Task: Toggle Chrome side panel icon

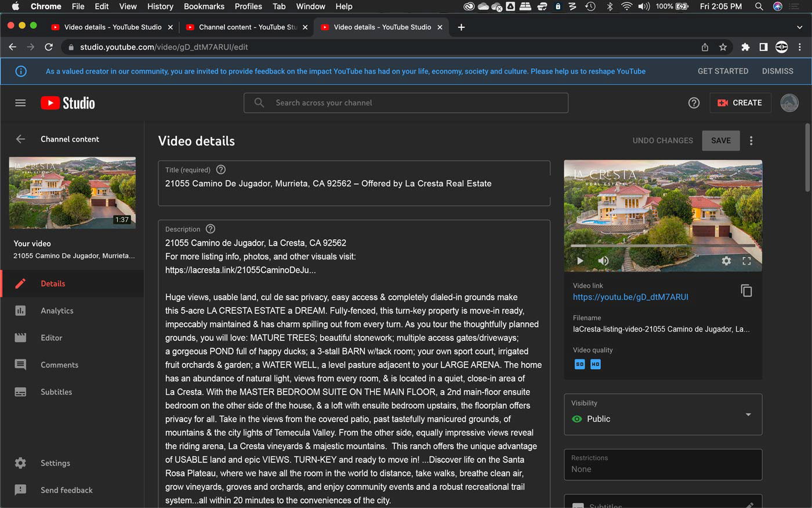Action: (x=763, y=47)
